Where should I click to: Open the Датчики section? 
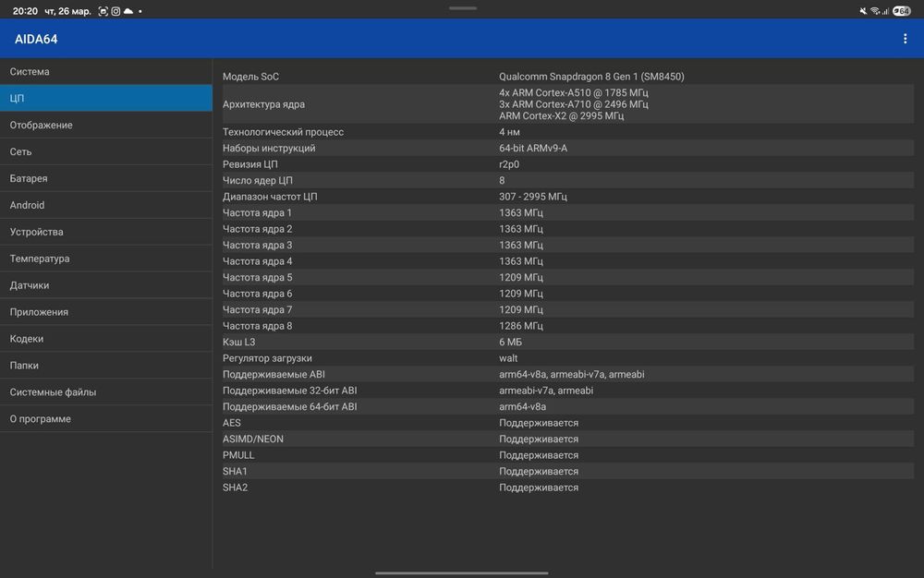click(x=106, y=285)
